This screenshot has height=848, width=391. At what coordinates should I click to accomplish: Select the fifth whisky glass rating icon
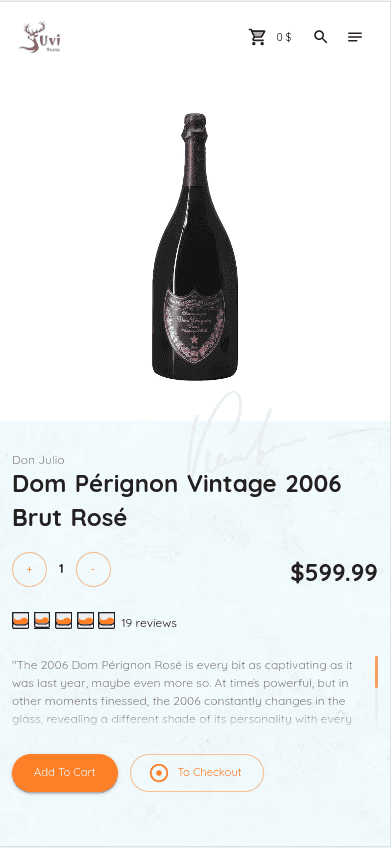click(107, 620)
